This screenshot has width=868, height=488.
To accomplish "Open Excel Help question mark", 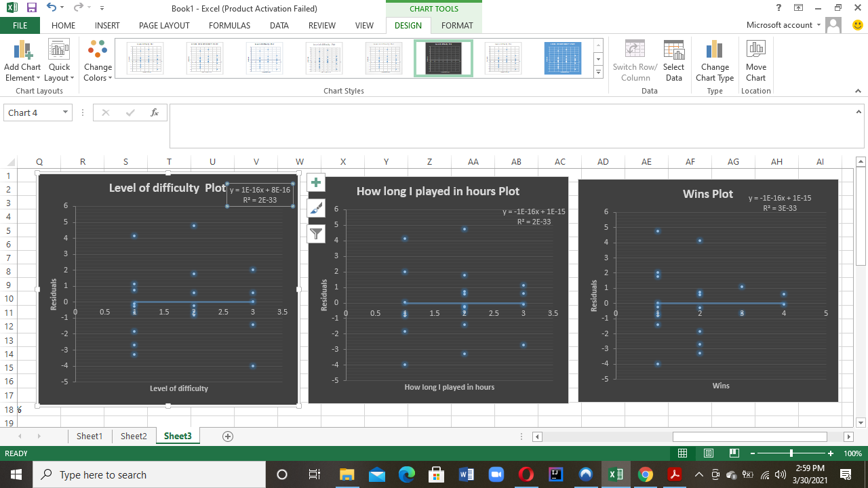I will pyautogui.click(x=778, y=8).
